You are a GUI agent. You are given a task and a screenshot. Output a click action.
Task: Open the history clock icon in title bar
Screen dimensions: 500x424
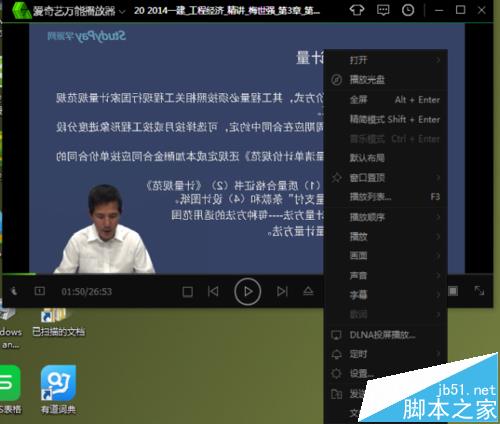[x=408, y=10]
